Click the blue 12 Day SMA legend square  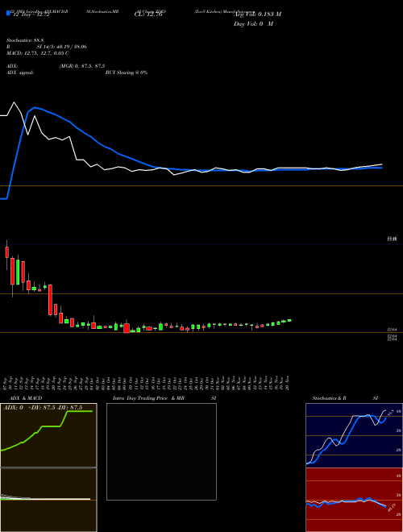pos(9,13)
